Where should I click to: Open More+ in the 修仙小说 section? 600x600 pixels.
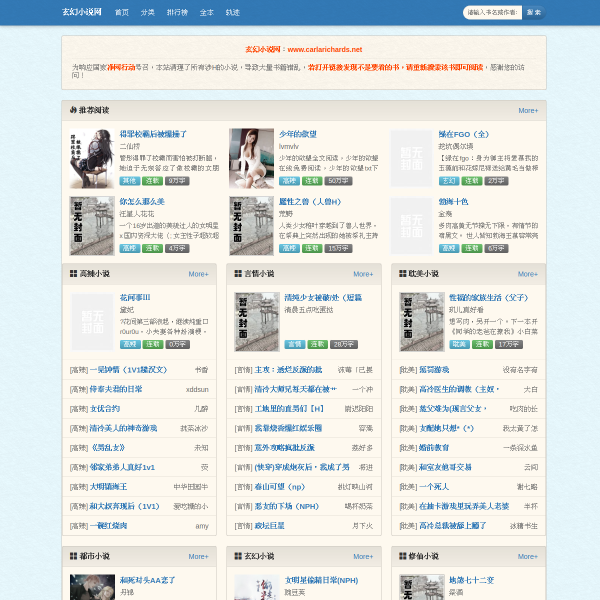pyautogui.click(x=528, y=556)
